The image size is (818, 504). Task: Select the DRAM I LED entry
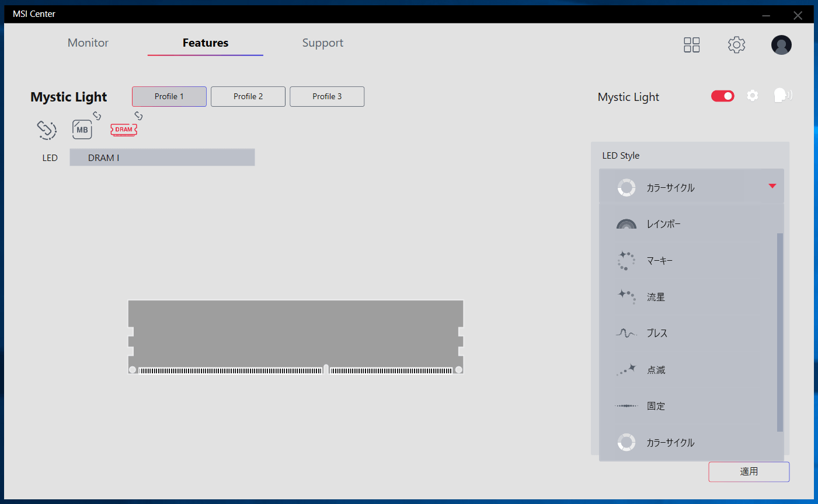(162, 157)
